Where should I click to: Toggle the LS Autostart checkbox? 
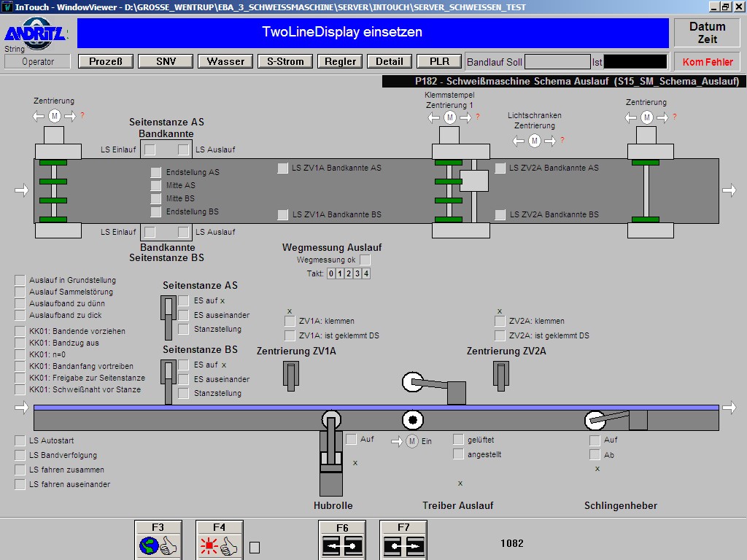(x=20, y=440)
